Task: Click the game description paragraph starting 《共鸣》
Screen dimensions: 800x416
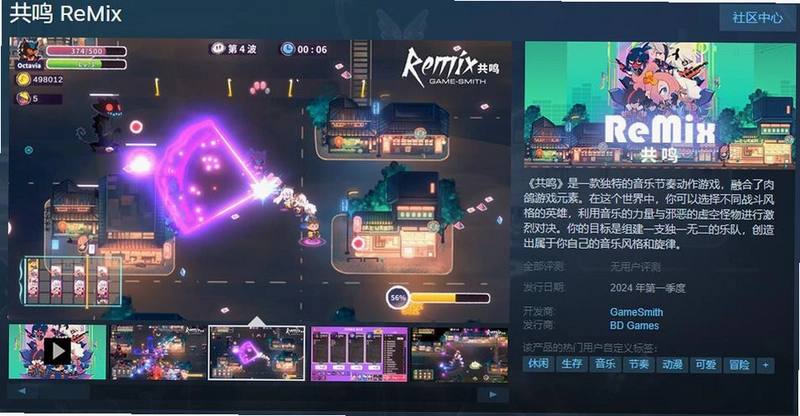Action: [x=649, y=214]
